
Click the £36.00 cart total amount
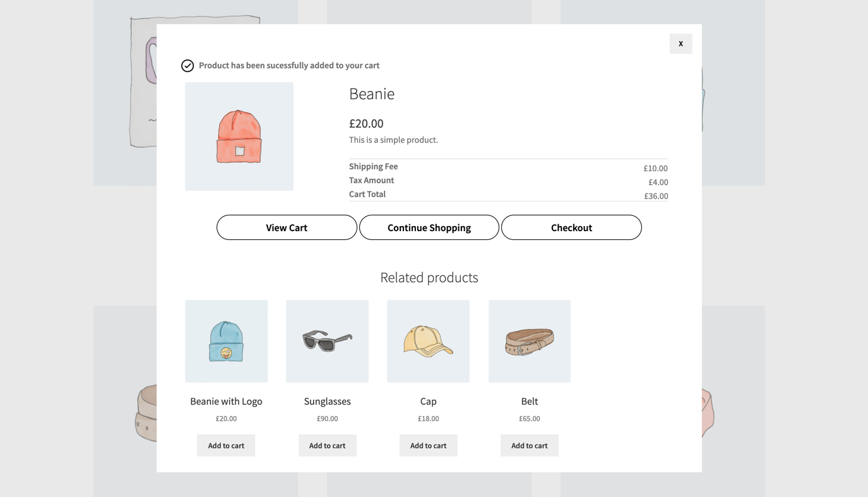(x=656, y=196)
